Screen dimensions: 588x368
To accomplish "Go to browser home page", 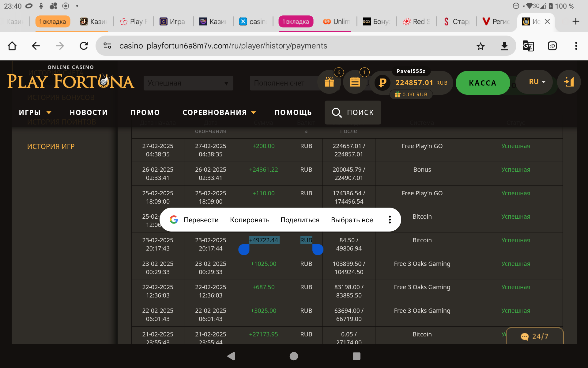I will pos(12,46).
